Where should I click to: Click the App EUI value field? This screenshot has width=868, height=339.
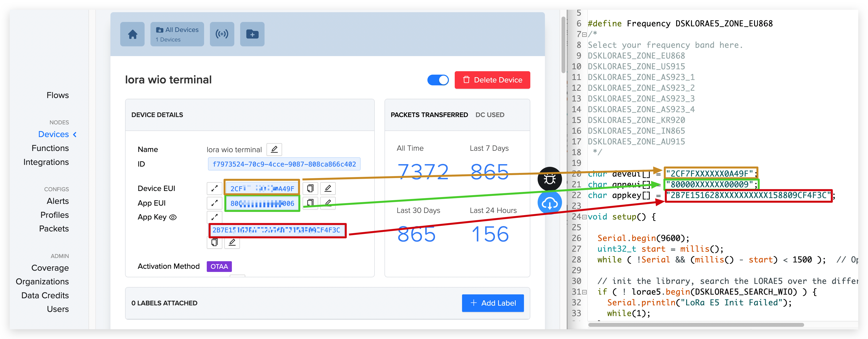[x=262, y=203]
